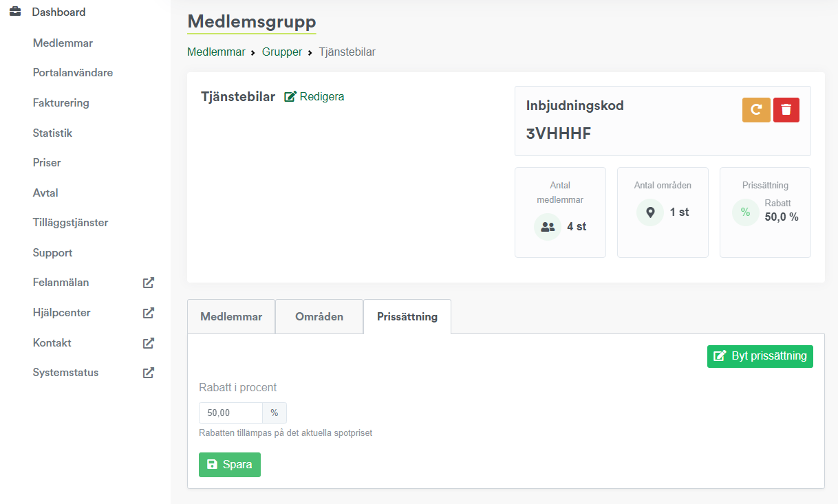Focus the Rabatt i procent input field
This screenshot has width=838, height=504.
pos(230,413)
